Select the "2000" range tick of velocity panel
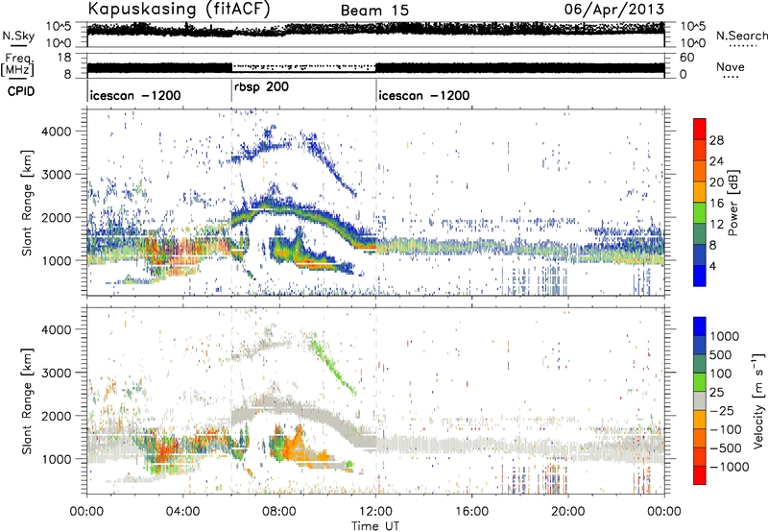Screen dimensions: 768x532 point(56,416)
